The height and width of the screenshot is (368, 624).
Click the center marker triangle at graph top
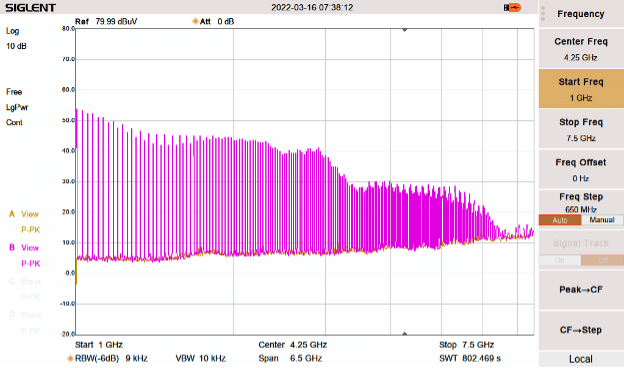[x=405, y=30]
